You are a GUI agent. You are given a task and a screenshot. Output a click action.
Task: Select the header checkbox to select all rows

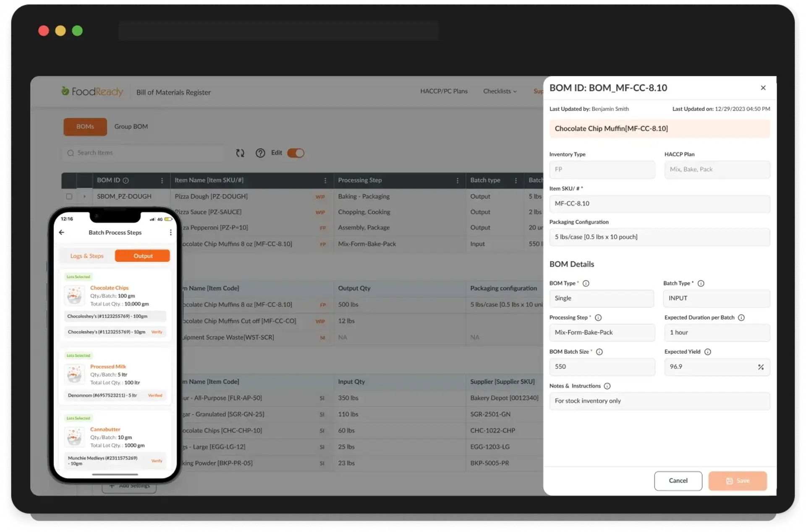[x=68, y=180]
